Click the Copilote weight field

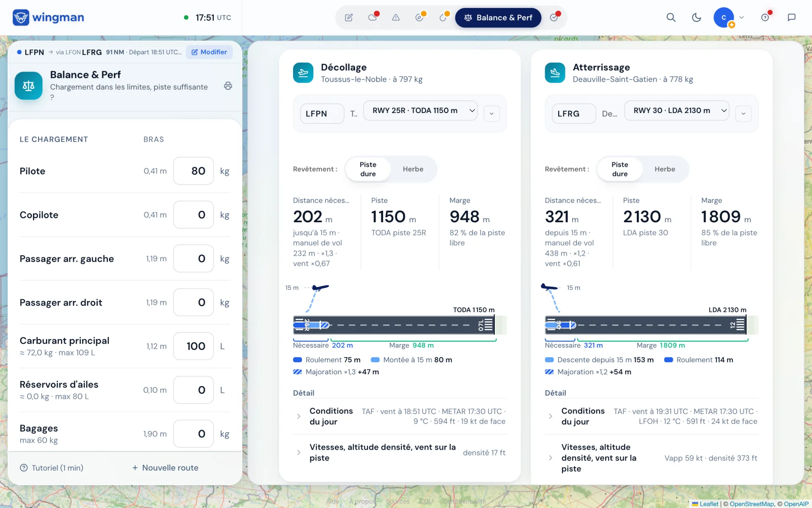(193, 215)
